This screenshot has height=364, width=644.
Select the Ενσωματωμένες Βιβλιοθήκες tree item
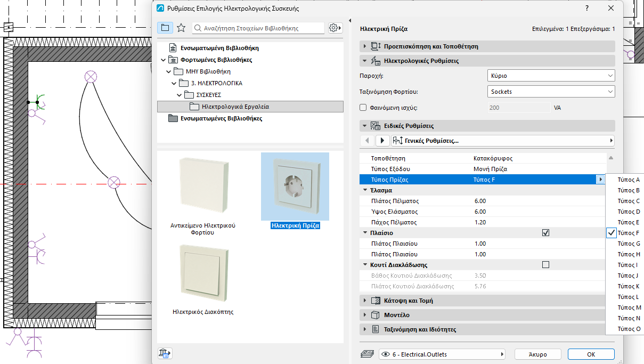coord(221,118)
